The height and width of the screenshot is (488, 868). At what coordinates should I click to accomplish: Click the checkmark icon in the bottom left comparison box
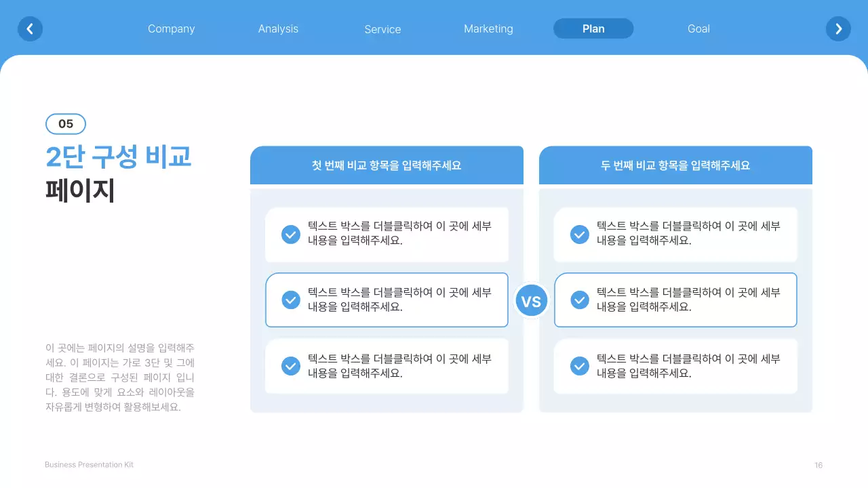pyautogui.click(x=290, y=365)
